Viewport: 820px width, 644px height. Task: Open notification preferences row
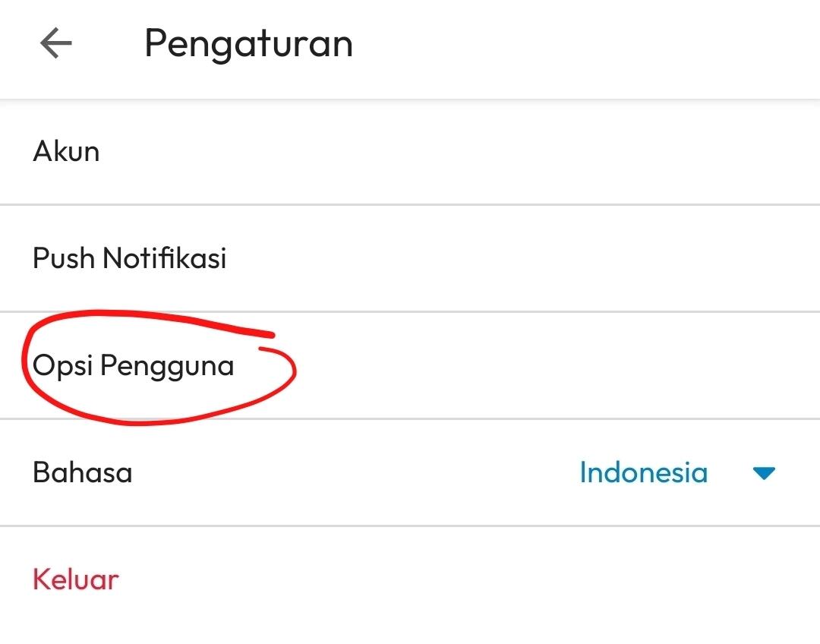point(130,258)
